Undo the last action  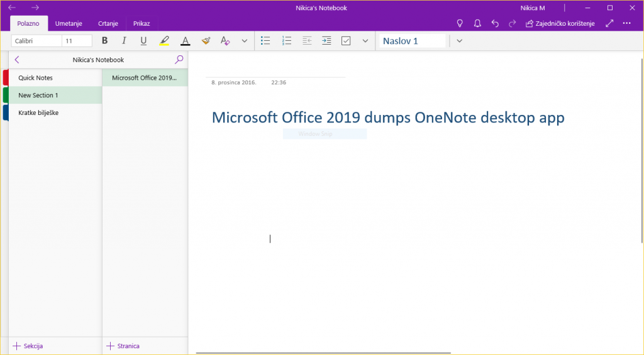pos(495,23)
